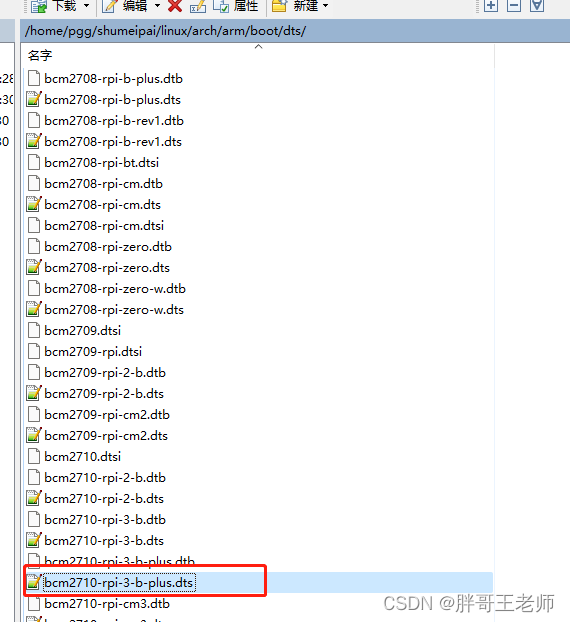Select file bcm2709-rpi-2-b.dts
The image size is (570, 622).
96,394
